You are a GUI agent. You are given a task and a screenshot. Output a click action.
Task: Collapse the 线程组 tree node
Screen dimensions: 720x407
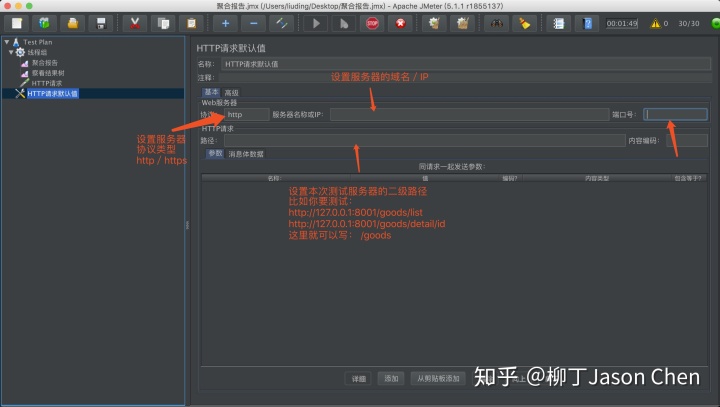click(11, 52)
